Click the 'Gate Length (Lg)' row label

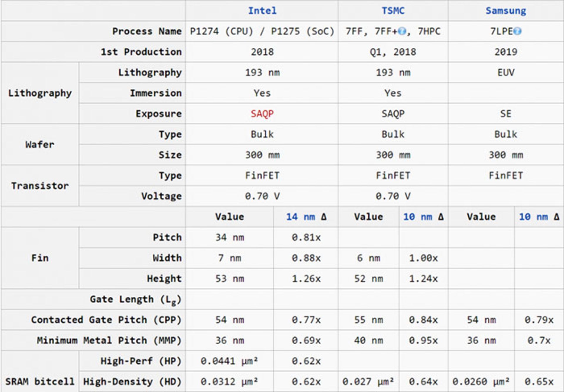click(x=135, y=300)
